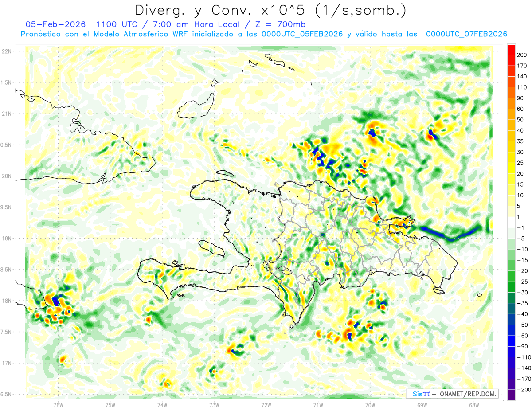
Task: Click the colorbar value "10"
Action: (x=520, y=196)
